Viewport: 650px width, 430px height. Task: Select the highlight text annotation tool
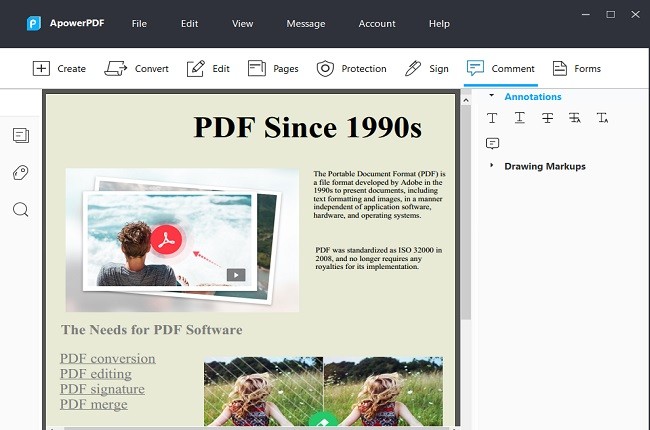(492, 118)
